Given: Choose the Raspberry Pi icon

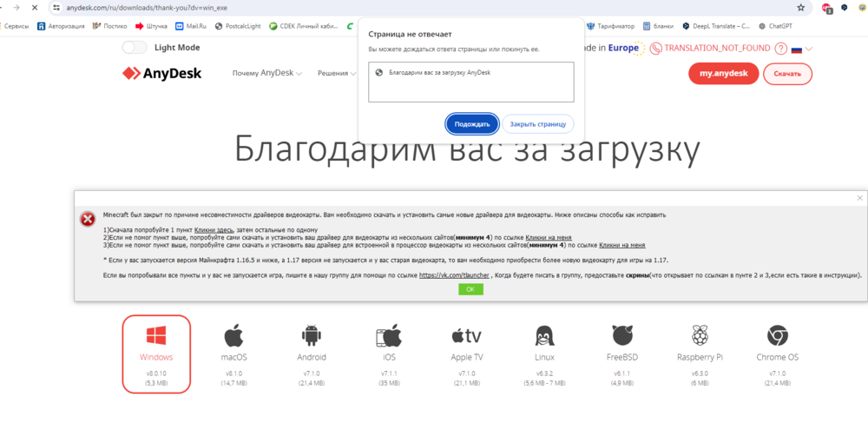Looking at the screenshot, I should point(700,335).
